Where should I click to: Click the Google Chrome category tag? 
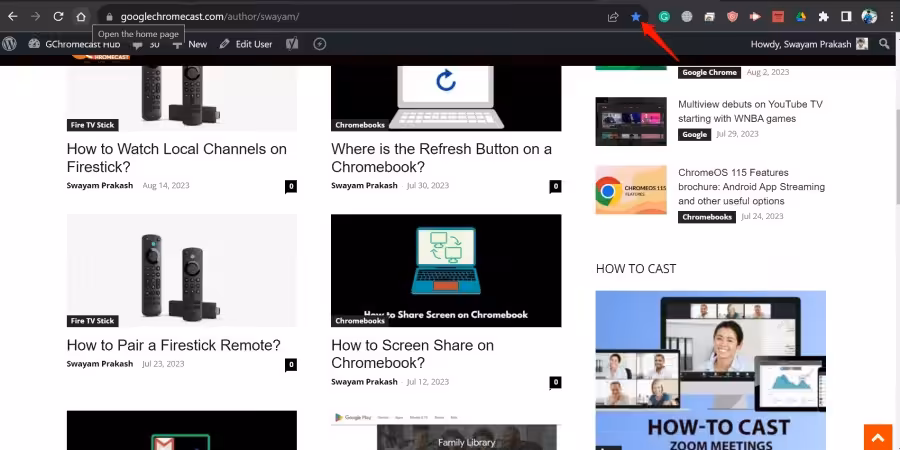pos(709,72)
